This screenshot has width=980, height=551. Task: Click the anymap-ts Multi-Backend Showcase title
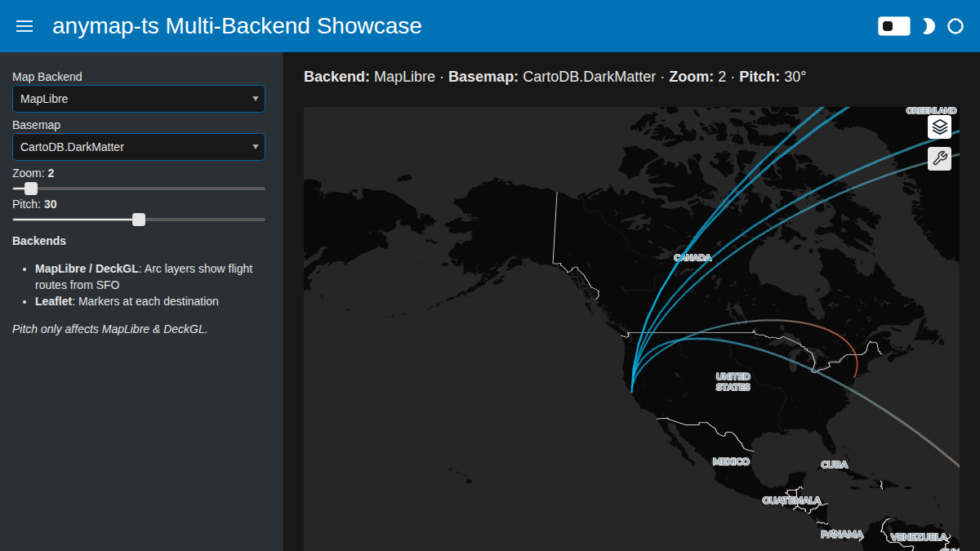click(237, 26)
